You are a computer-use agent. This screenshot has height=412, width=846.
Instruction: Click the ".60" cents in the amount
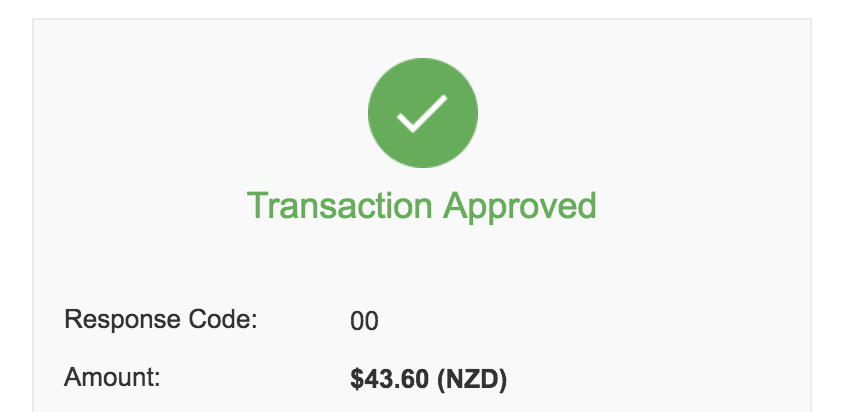click(416, 380)
